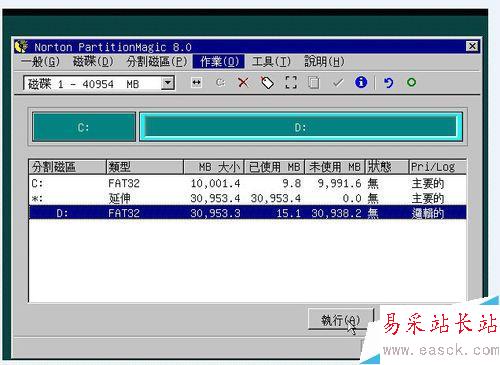500x365 pixels.
Task: Click the resize/move partition toolbar icon
Action: coord(197,83)
